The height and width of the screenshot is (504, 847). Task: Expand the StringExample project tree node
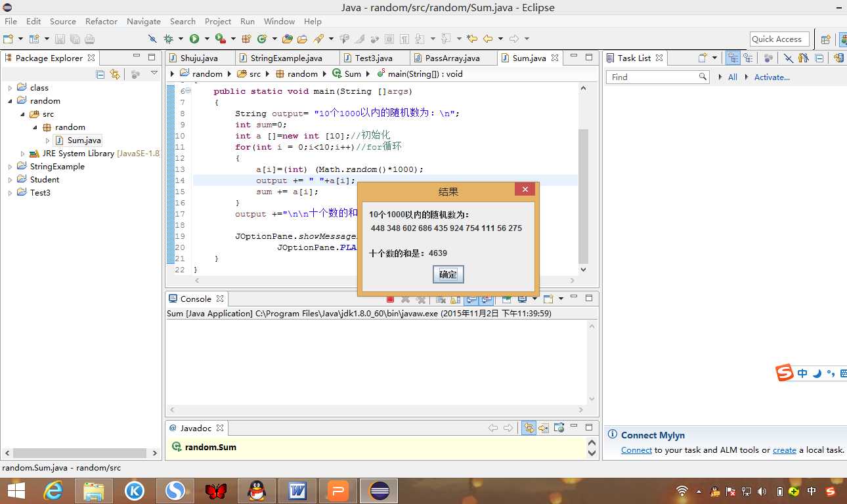coord(10,167)
